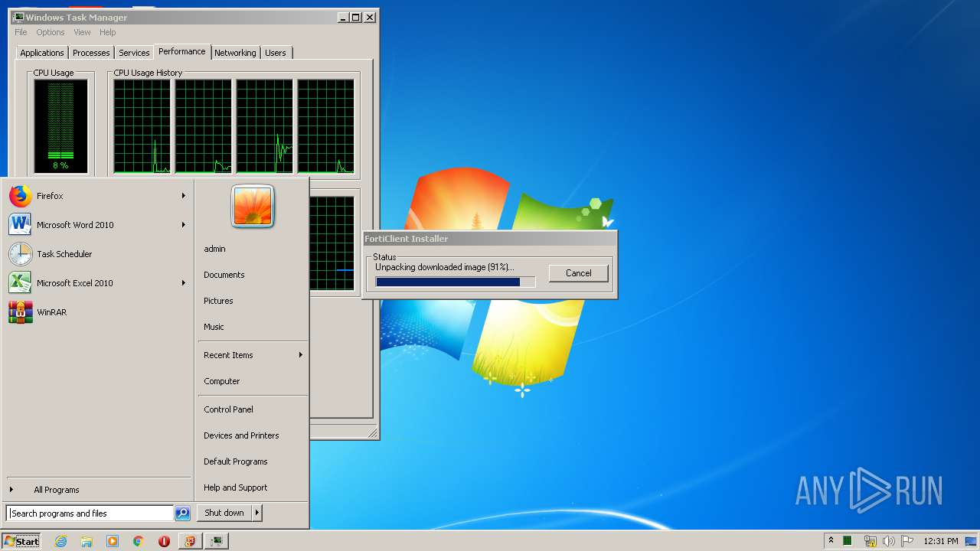Open Help and Support
This screenshot has width=980, height=551.
click(x=253, y=487)
